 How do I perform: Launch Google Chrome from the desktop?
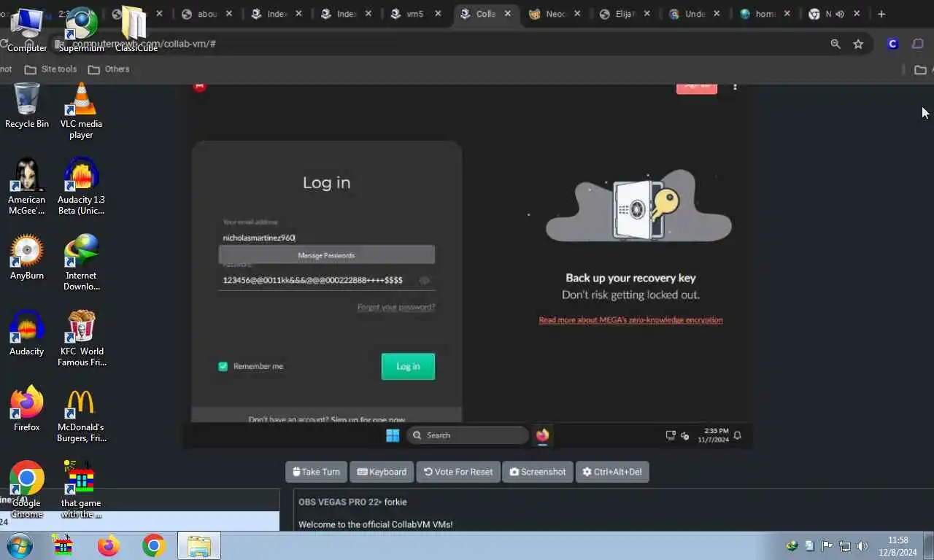pyautogui.click(x=27, y=489)
